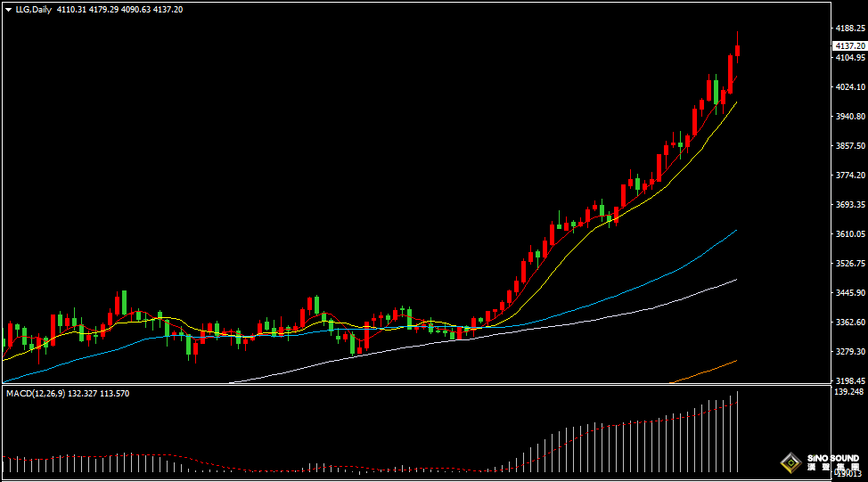Select the current price tag 4137.20
This screenshot has width=868, height=482.
coord(848,45)
